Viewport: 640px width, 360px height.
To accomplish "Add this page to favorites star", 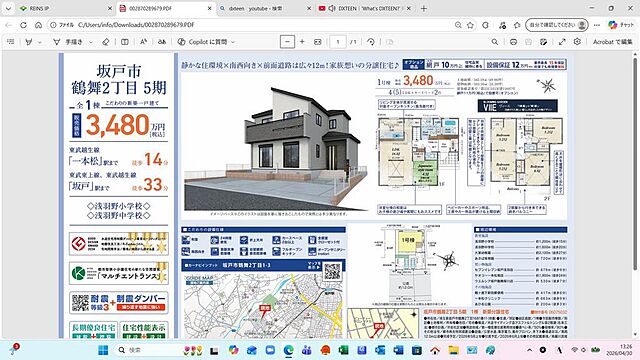I will click(470, 25).
